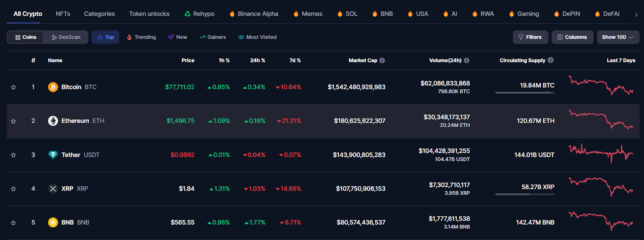Star Bitcoin to add to watchlist
This screenshot has width=644, height=240.
pos(13,87)
